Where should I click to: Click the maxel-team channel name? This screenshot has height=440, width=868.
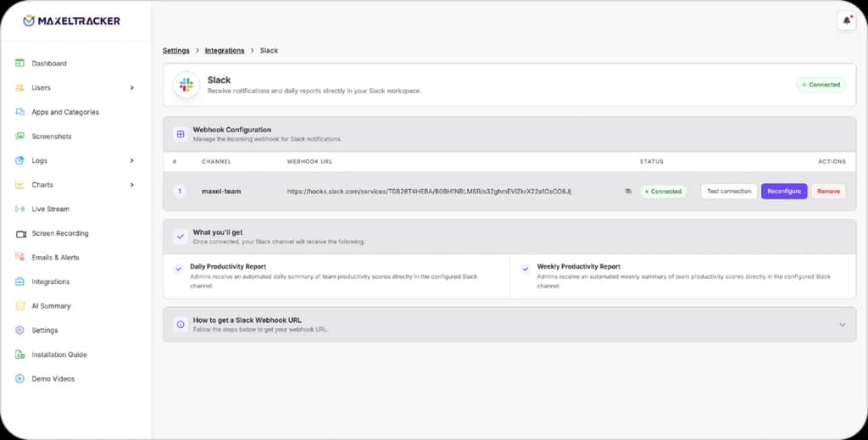[221, 192]
